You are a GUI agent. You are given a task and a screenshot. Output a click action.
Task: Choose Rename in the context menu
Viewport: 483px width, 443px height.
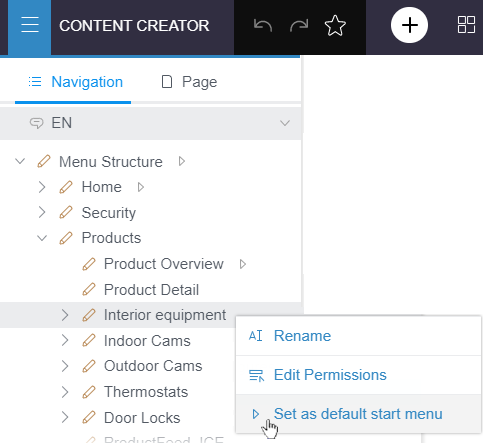358,336
